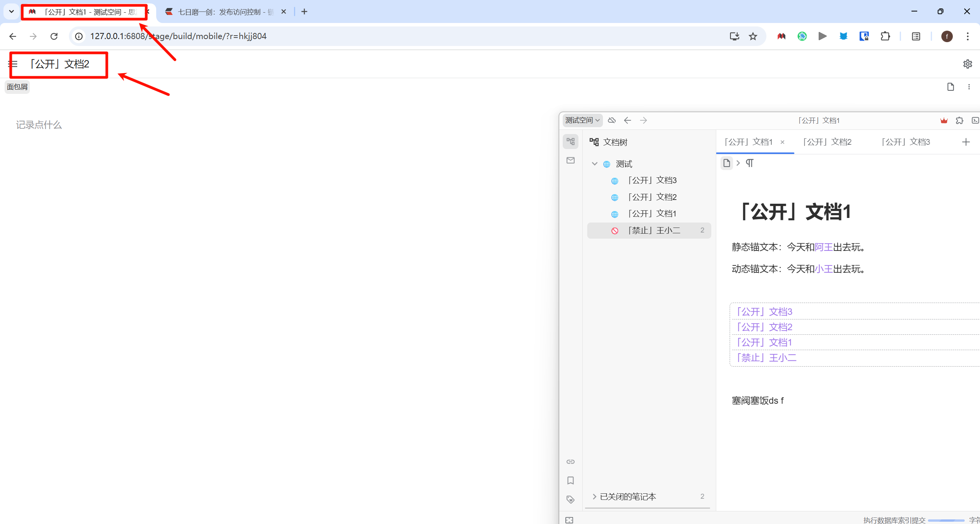Viewport: 980px width, 524px height.
Task: Select 「禁止」王小二 in the document tree
Action: click(x=654, y=231)
